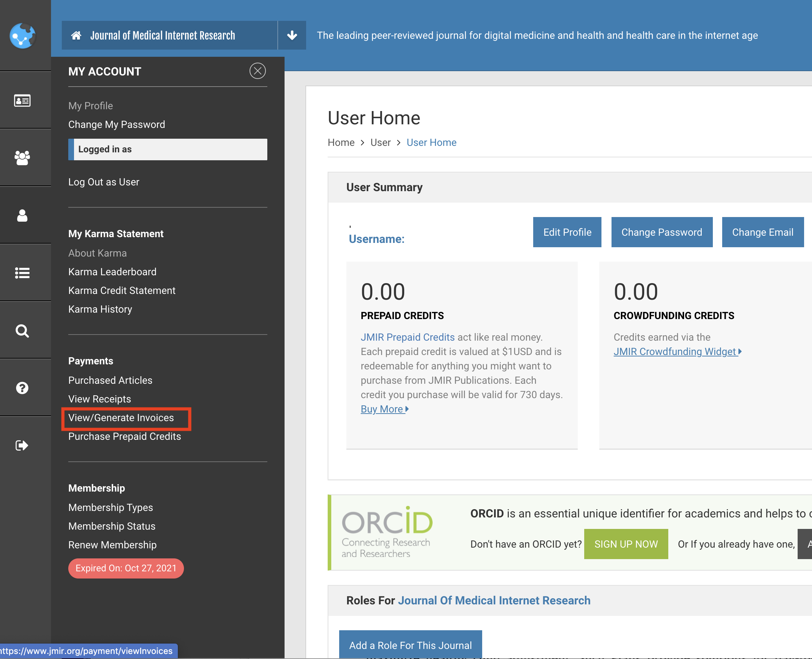The image size is (812, 659).
Task: Open the question mark help icon
Action: point(22,388)
